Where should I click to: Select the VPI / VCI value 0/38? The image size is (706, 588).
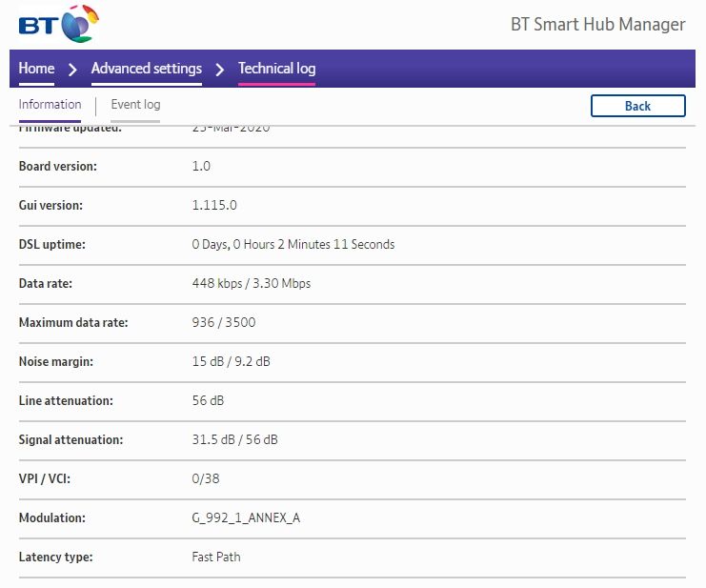pyautogui.click(x=206, y=479)
